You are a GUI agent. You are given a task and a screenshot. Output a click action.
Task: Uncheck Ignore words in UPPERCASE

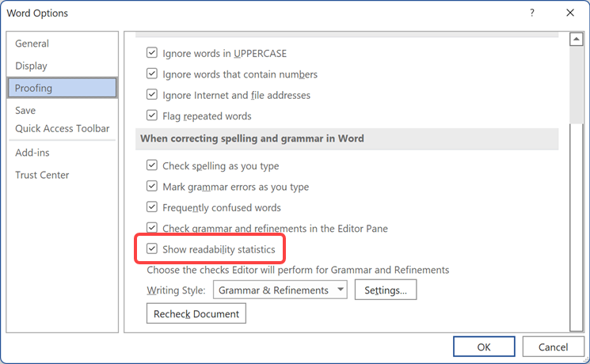pyautogui.click(x=152, y=54)
